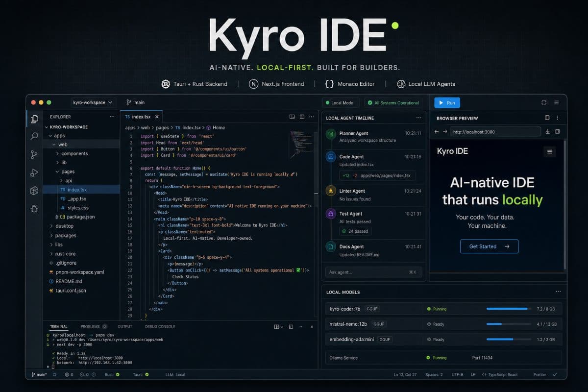Click the localhost:3000 URL field

click(496, 132)
